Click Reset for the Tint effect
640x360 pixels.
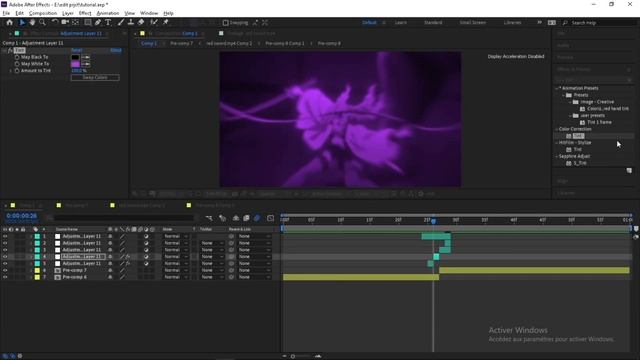[x=77, y=50]
